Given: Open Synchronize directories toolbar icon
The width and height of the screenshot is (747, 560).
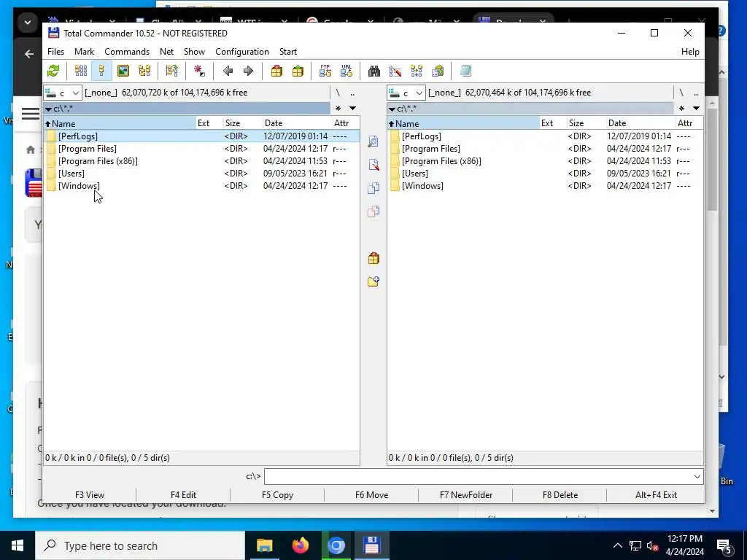Looking at the screenshot, I should pos(417,71).
